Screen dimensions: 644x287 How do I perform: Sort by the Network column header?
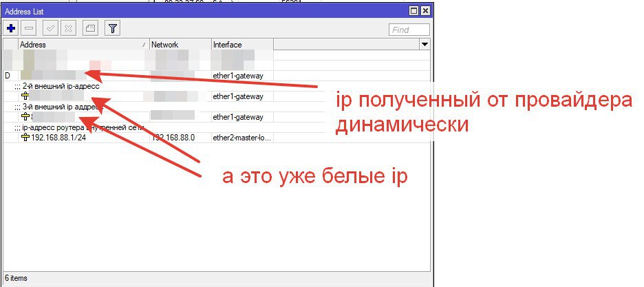tap(181, 44)
